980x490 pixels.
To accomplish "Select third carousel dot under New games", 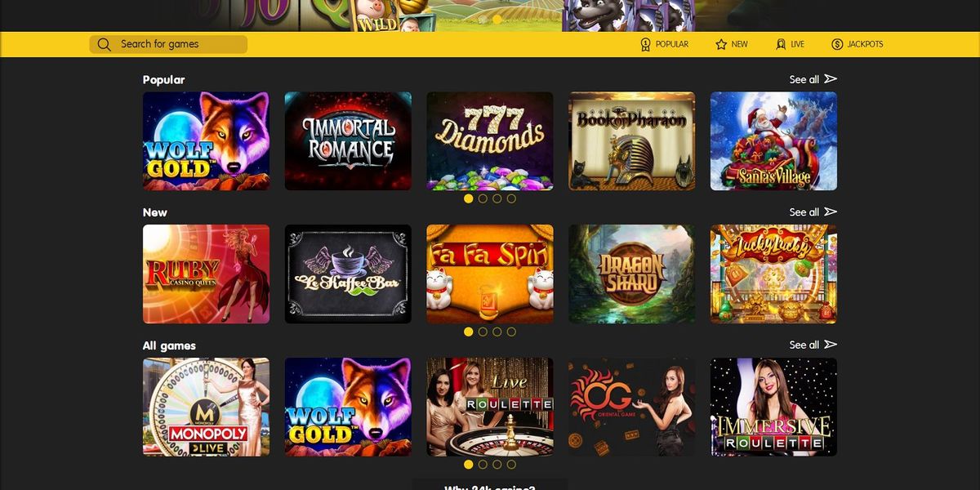I will (x=497, y=332).
